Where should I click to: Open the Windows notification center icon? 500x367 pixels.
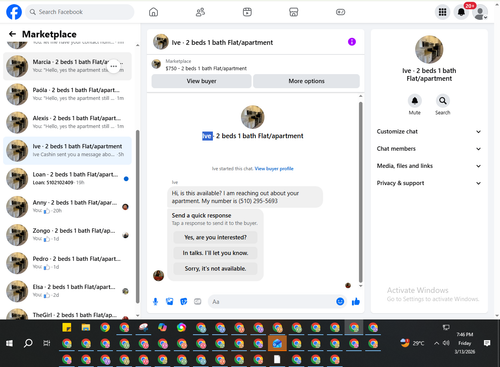pyautogui.click(x=487, y=343)
